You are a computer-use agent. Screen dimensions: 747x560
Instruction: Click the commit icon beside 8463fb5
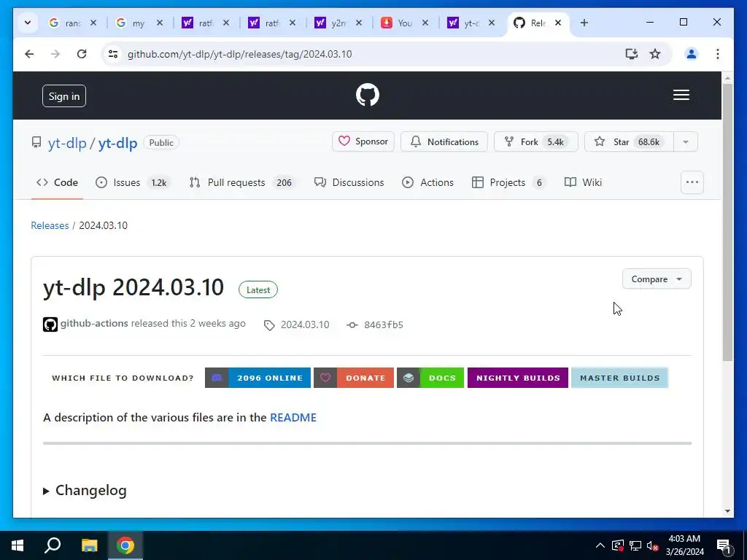click(x=352, y=324)
